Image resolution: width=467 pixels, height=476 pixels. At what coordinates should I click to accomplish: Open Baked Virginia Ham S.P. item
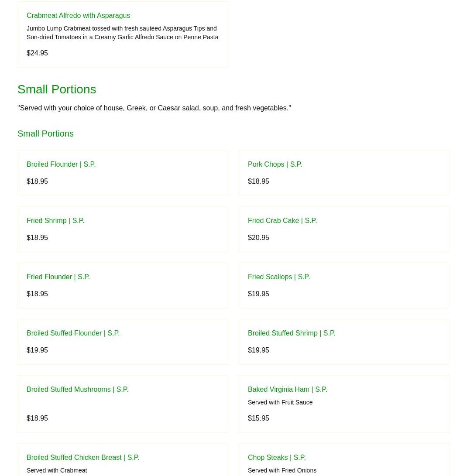288,390
